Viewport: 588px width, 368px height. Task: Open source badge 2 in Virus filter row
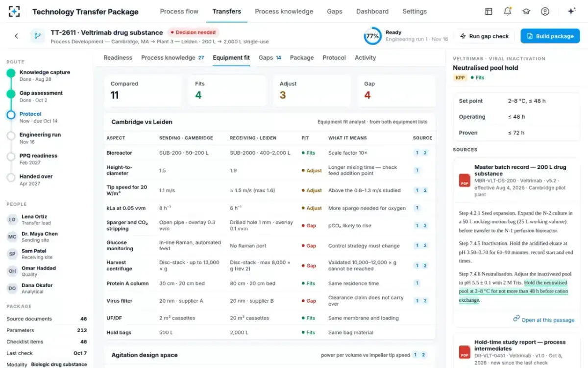coord(425,301)
